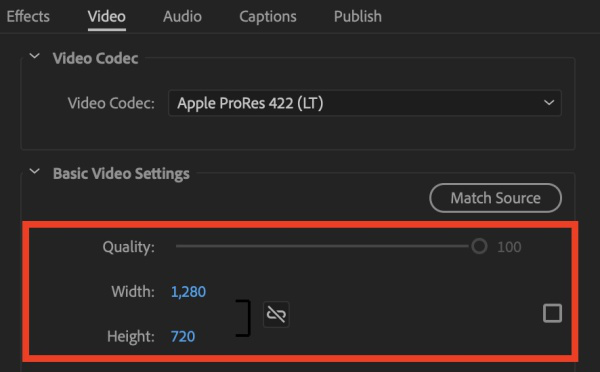Switch to the Effects tab
Image resolution: width=600 pixels, height=372 pixels.
(x=28, y=17)
